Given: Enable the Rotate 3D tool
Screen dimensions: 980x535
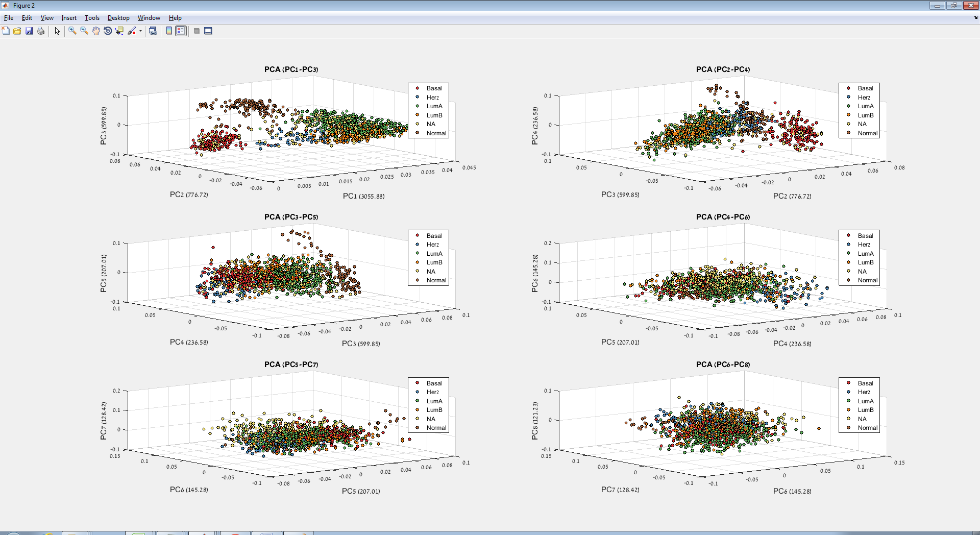Looking at the screenshot, I should pyautogui.click(x=108, y=31).
